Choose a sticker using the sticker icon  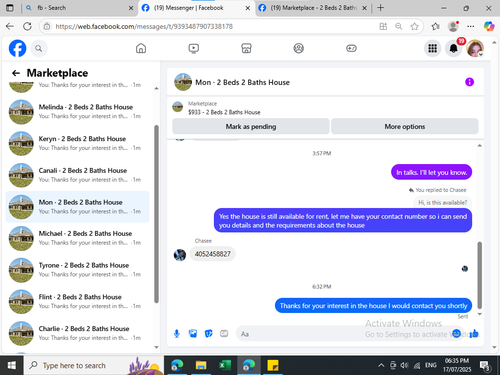point(209,333)
